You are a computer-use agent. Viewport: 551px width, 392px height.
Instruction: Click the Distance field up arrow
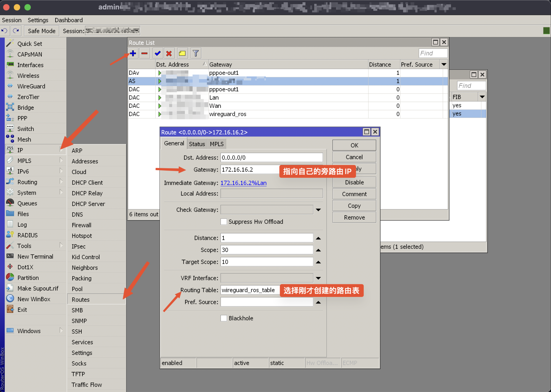tap(318, 238)
